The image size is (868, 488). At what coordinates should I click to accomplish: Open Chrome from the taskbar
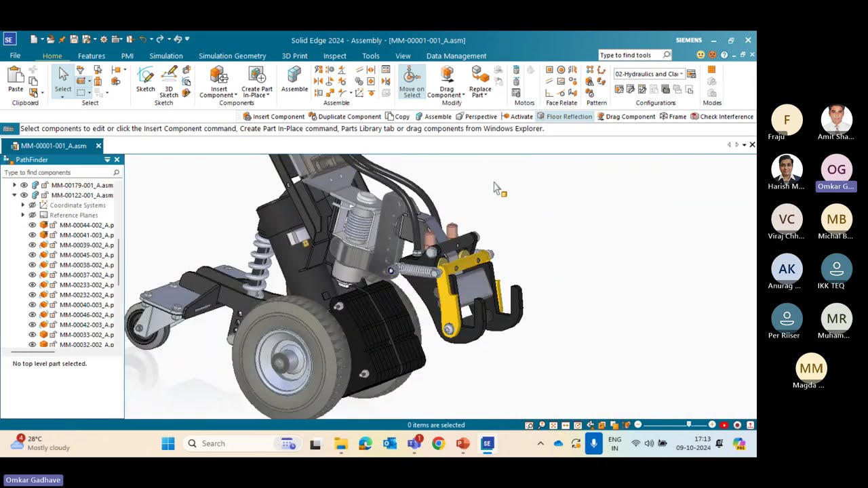click(x=438, y=444)
